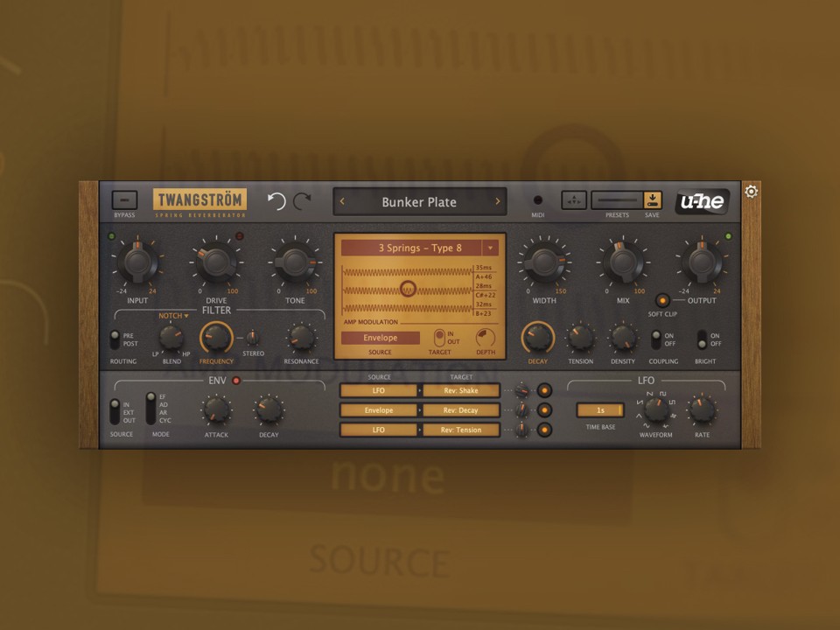Click the Twangström logo plate
The width and height of the screenshot is (840, 630).
point(199,199)
